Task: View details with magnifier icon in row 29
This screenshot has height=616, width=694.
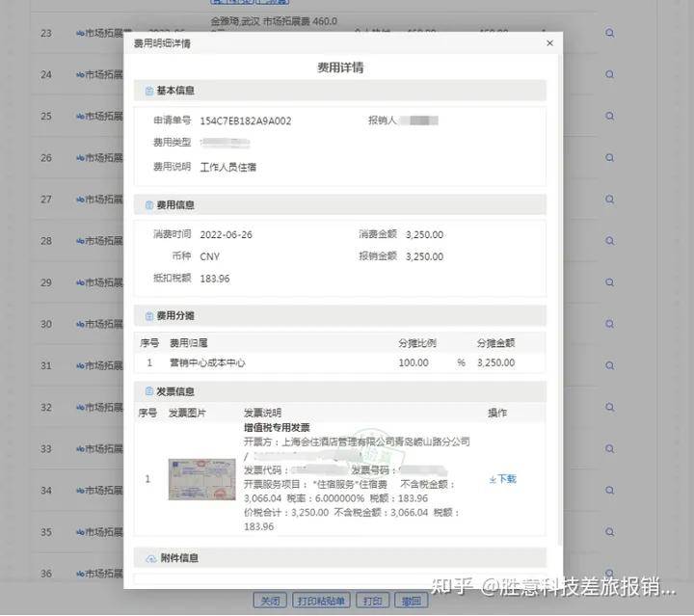Action: click(609, 282)
